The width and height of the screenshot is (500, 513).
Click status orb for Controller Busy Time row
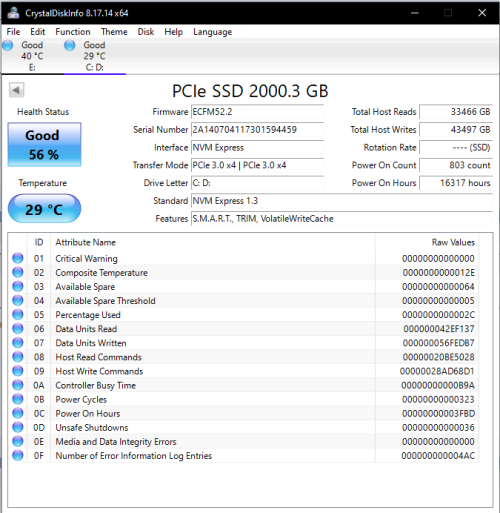coord(18,385)
